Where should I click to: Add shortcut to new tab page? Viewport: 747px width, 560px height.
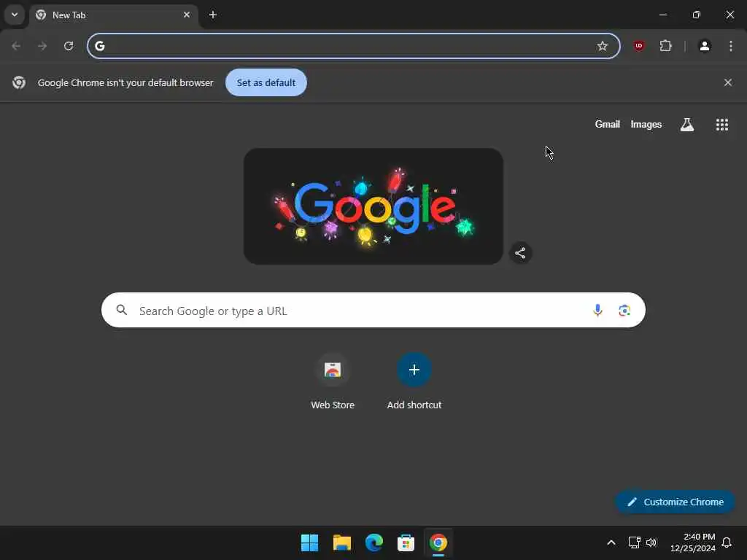point(414,382)
